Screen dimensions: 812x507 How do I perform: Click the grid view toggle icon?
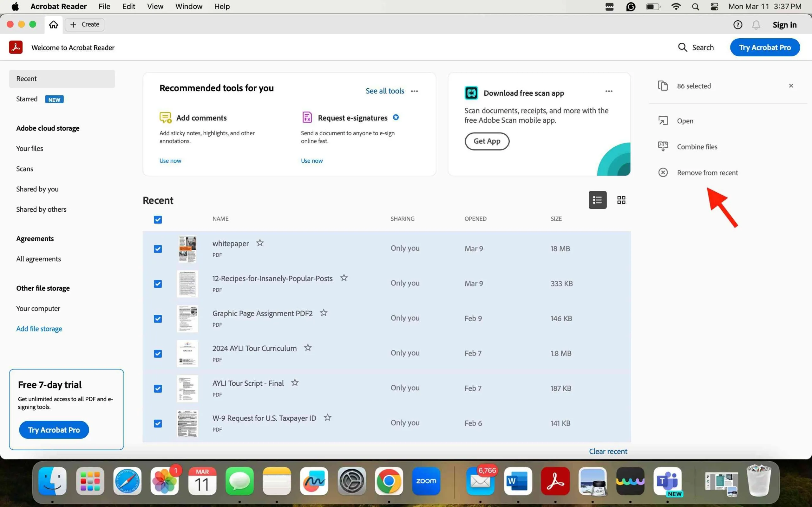click(621, 200)
